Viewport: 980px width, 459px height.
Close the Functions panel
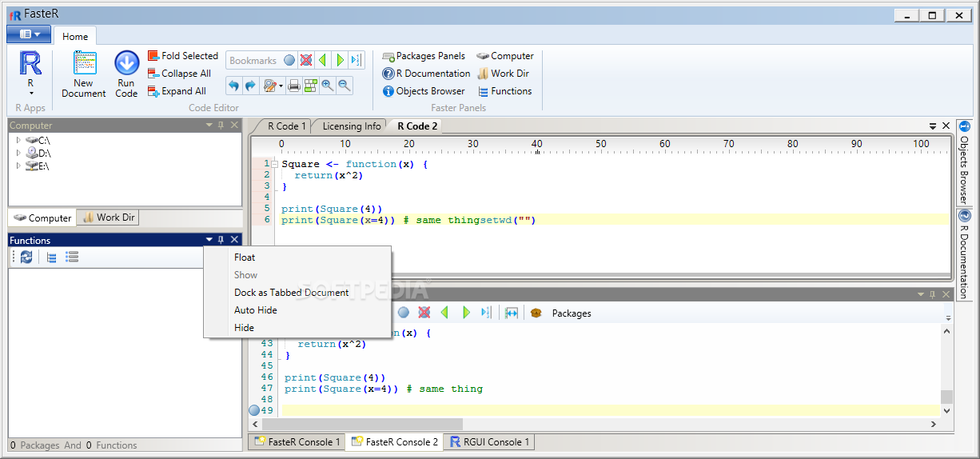point(234,240)
